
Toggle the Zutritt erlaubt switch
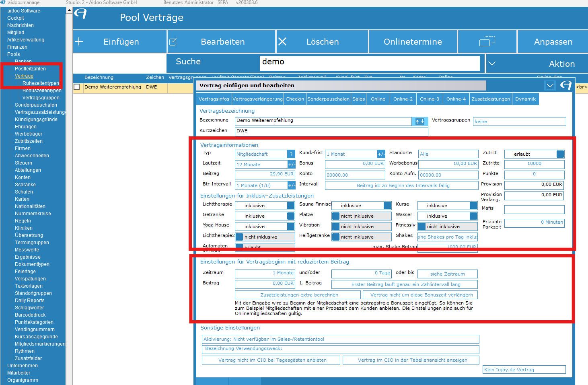tap(560, 154)
